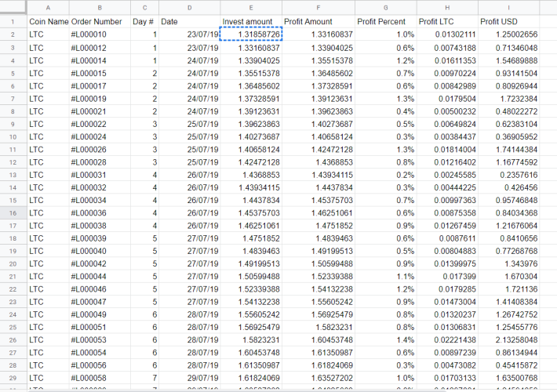557x392 pixels.
Task: Click the Profit Percent header cell
Action: point(385,22)
